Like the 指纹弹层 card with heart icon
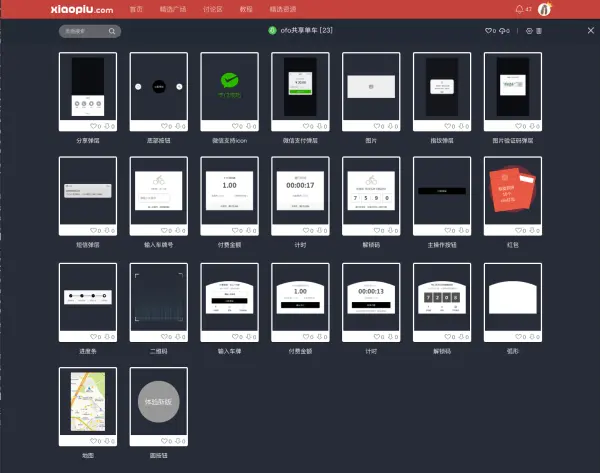Viewport: 600px width, 473px height. (x=449, y=126)
